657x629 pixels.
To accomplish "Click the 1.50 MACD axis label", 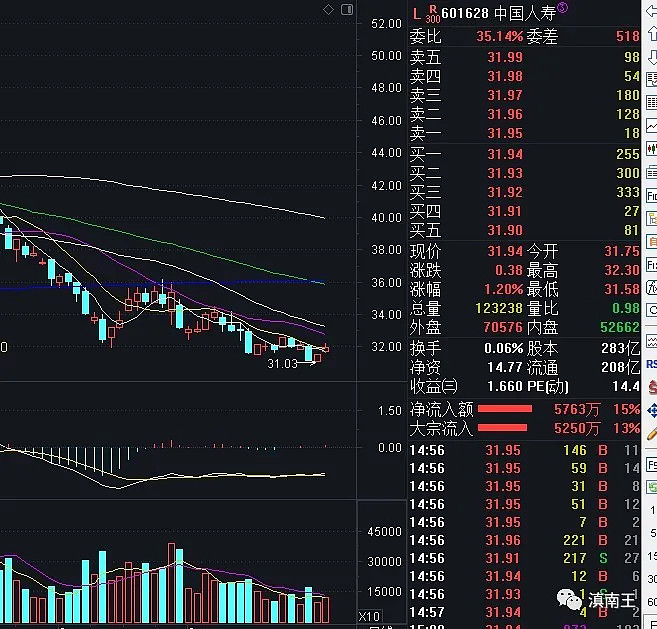I will (x=389, y=411).
